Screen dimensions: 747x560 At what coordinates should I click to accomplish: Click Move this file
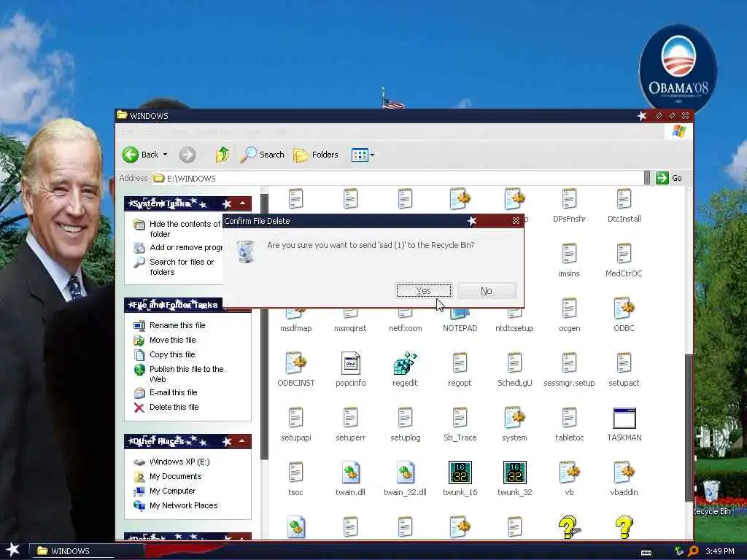(166, 340)
